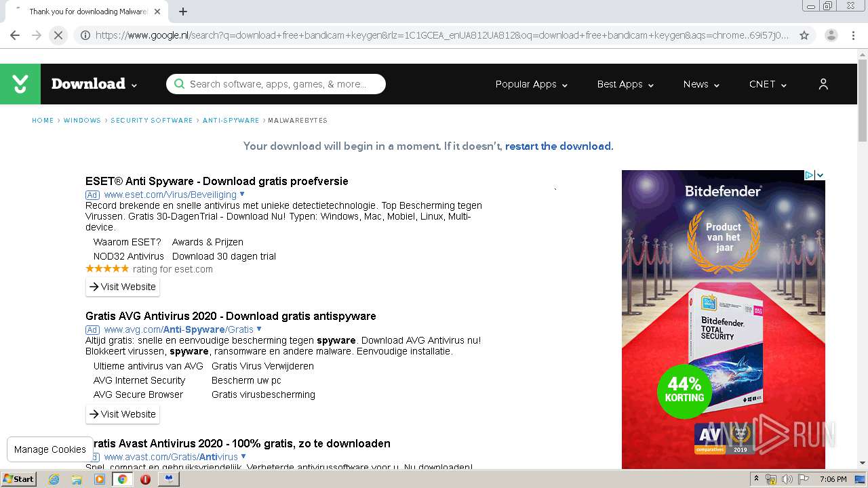
Task: Click the address bar URL
Action: (442, 35)
